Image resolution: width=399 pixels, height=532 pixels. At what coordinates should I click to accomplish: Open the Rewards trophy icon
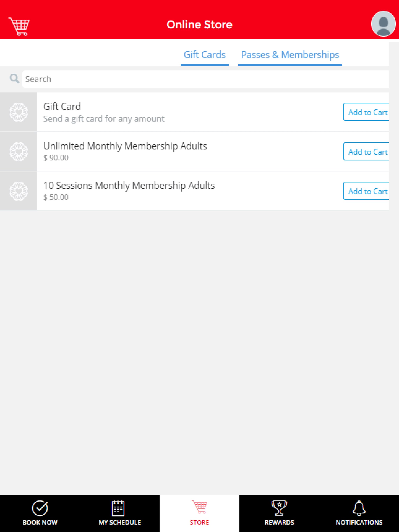[279, 508]
